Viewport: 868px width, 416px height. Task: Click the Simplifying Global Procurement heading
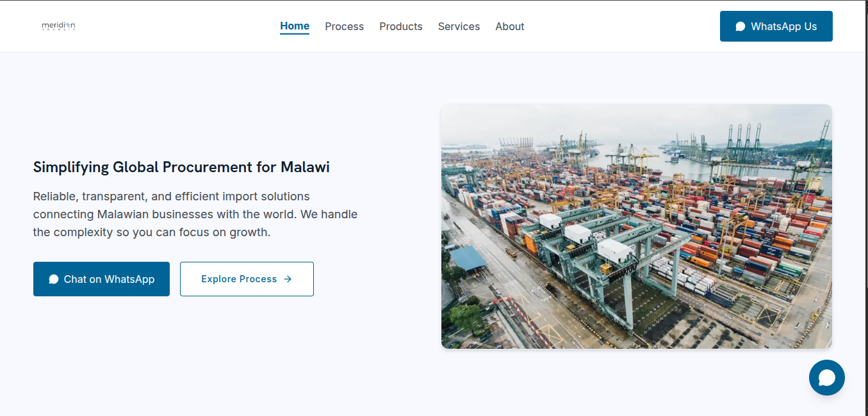pyautogui.click(x=181, y=167)
